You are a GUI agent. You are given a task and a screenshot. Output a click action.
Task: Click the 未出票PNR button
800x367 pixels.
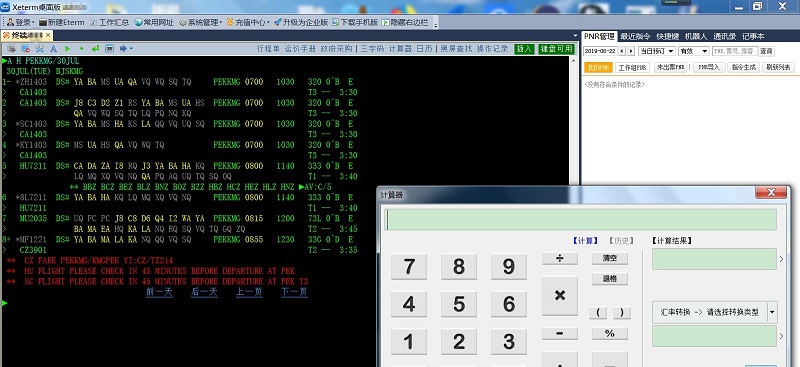coord(670,67)
